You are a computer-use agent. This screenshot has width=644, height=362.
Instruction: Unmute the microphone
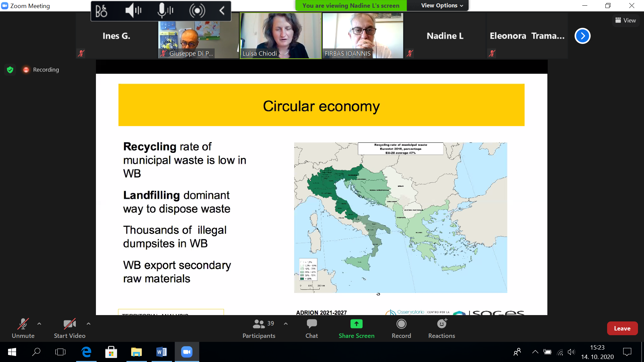click(x=23, y=328)
